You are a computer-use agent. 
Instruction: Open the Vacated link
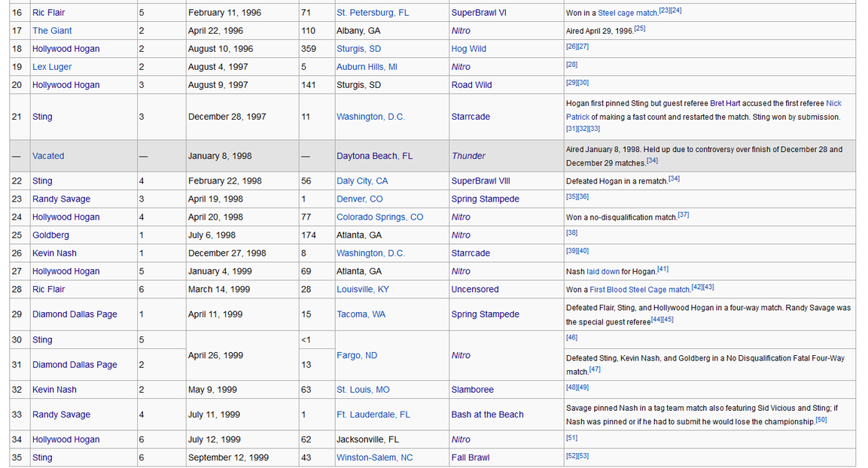tap(48, 156)
